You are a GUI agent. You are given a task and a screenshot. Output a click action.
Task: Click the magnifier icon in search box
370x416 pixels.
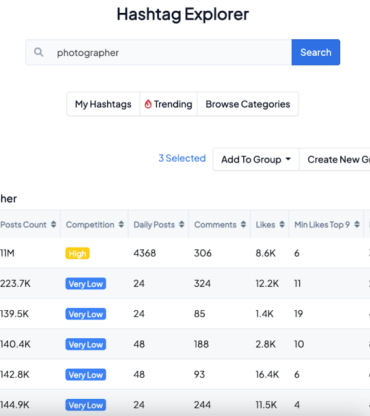39,52
